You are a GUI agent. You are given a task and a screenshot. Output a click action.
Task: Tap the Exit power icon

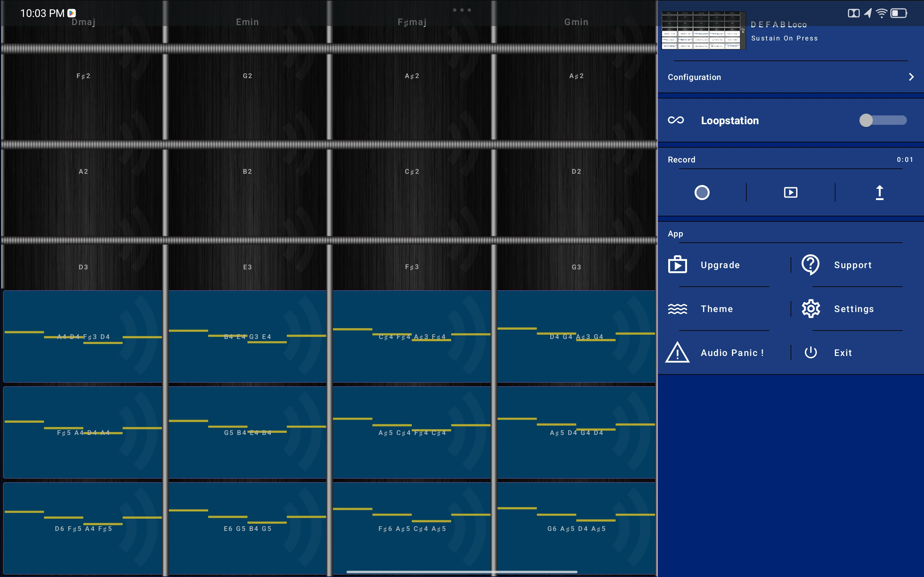[x=811, y=352]
